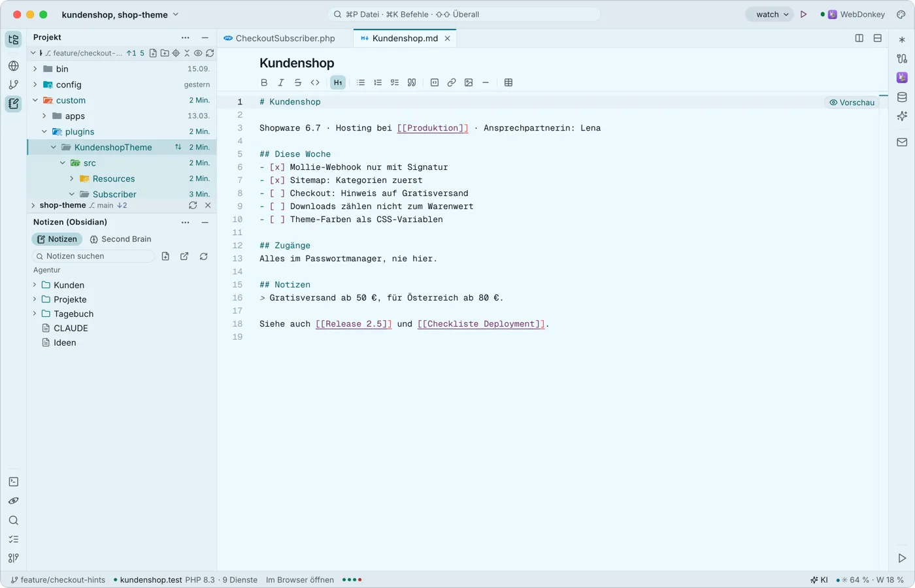Toggle bold formatting in editor toolbar
The height and width of the screenshot is (588, 915).
pyautogui.click(x=264, y=82)
